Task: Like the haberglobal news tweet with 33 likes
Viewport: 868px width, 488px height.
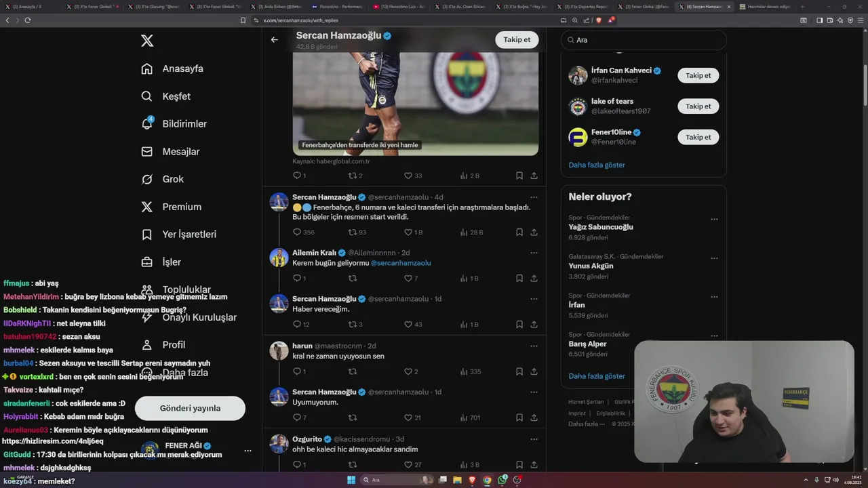Action: (x=408, y=176)
